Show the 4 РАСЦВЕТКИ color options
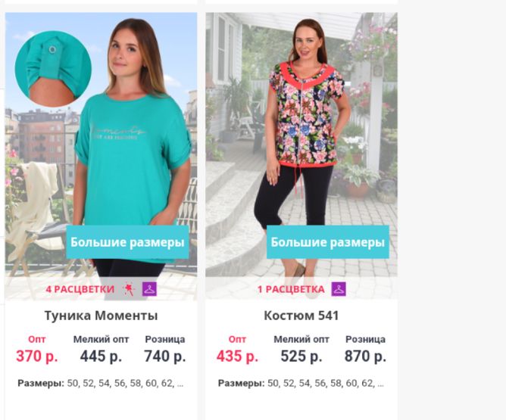The width and height of the screenshot is (506, 420). click(x=80, y=289)
